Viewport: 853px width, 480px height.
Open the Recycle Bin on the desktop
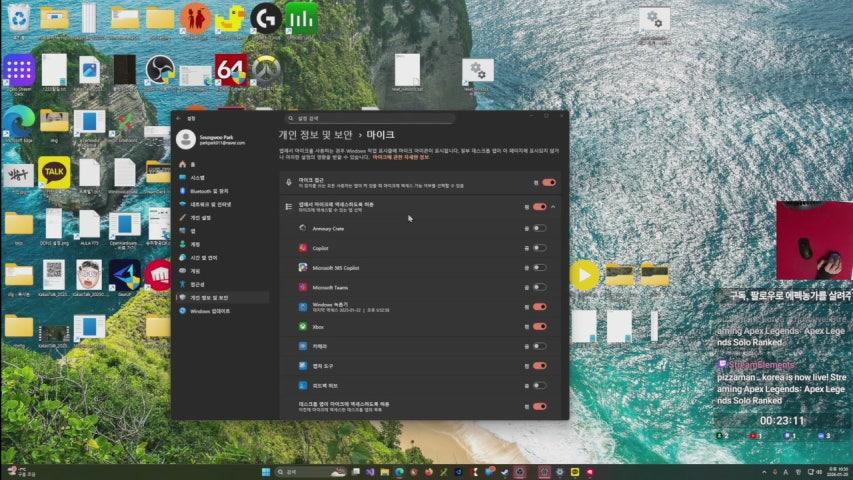click(x=19, y=19)
